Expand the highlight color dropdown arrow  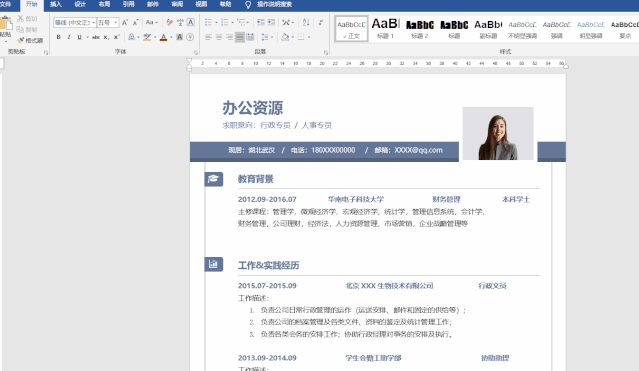[155, 37]
